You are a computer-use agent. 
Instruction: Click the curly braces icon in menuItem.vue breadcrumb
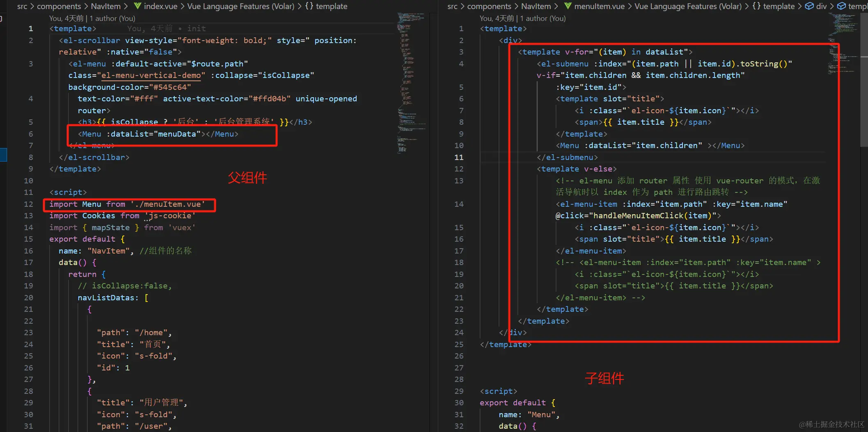point(756,6)
